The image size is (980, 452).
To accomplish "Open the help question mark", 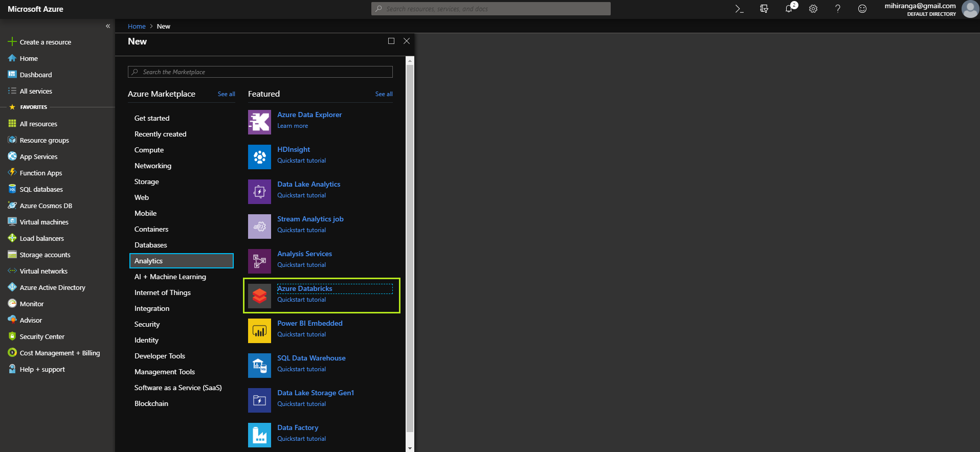I will [838, 9].
